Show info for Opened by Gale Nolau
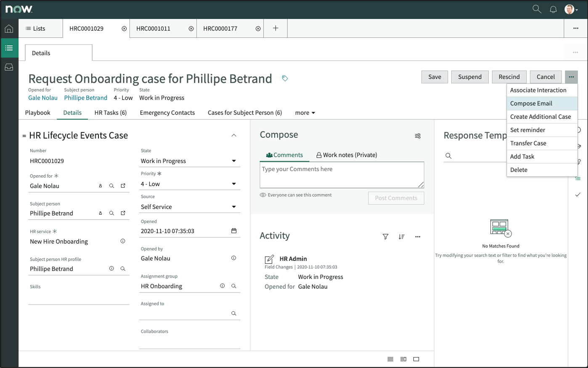 coord(234,258)
